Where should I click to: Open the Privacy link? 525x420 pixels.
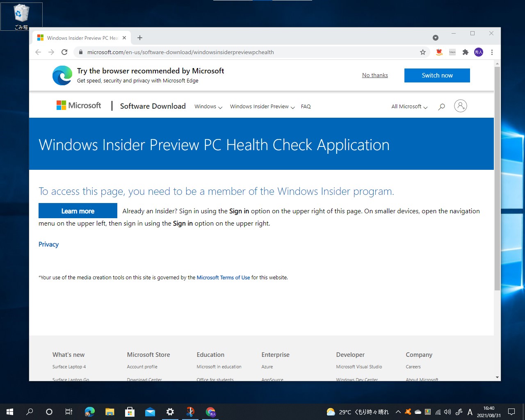click(x=48, y=244)
